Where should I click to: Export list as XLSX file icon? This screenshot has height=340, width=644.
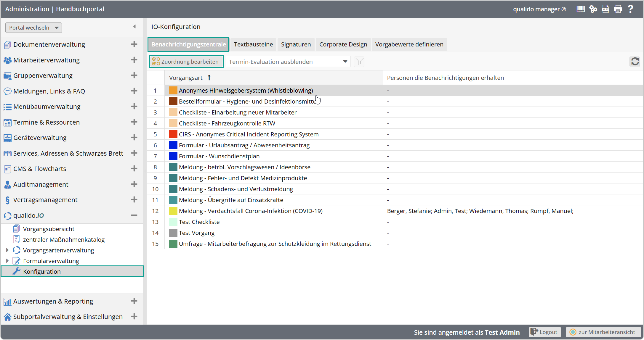tap(605, 9)
